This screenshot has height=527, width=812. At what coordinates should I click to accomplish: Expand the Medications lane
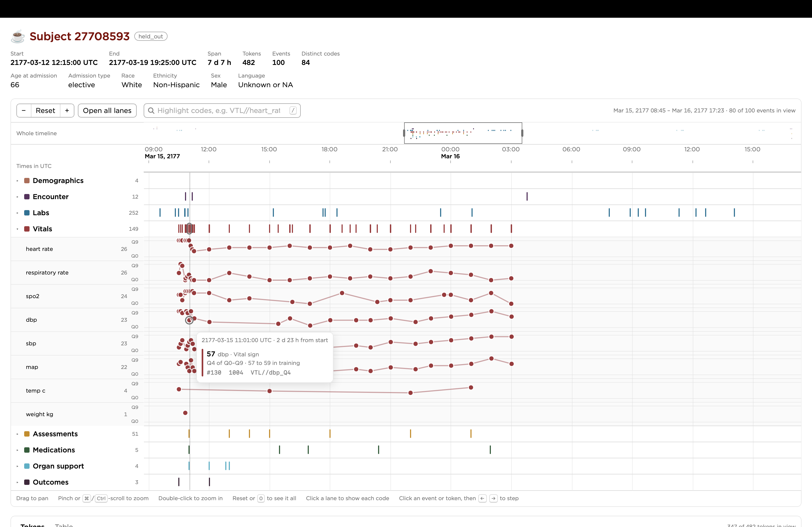[17, 450]
